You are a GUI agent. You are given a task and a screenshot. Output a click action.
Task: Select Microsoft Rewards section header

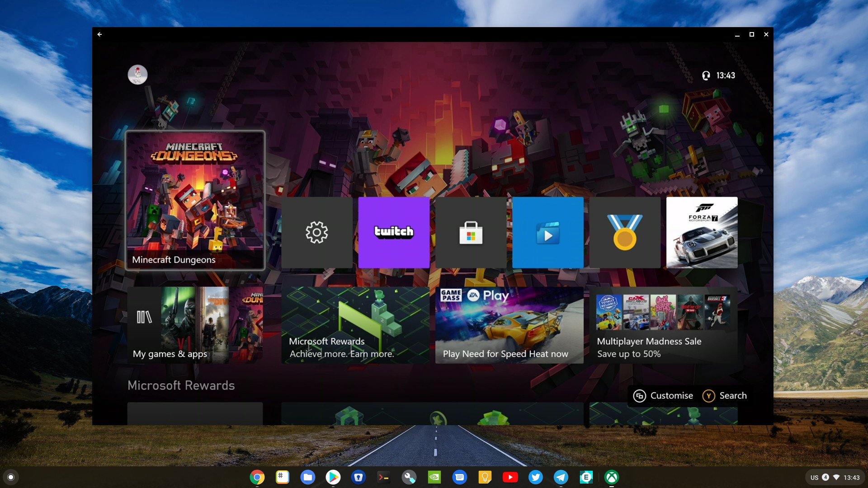coord(181,385)
